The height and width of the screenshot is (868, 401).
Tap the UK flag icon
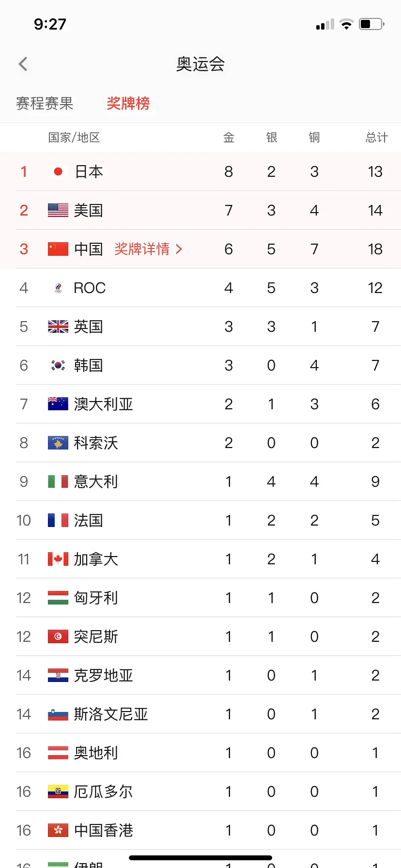58,326
